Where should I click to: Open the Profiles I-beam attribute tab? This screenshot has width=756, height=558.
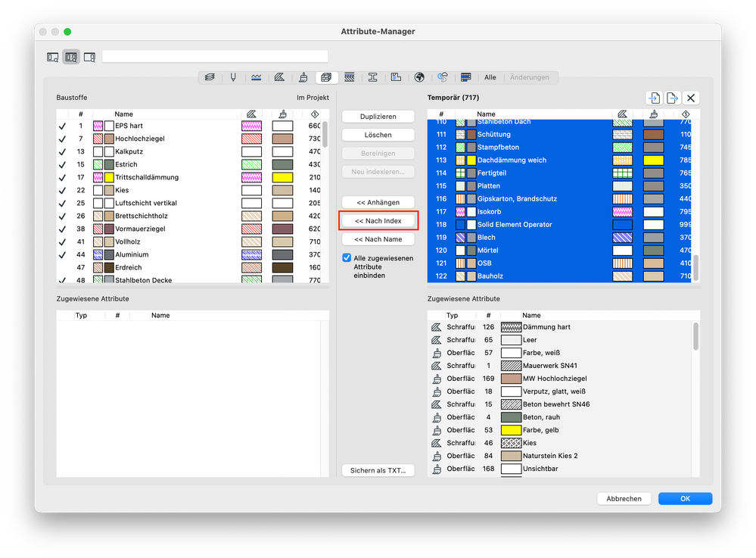372,77
